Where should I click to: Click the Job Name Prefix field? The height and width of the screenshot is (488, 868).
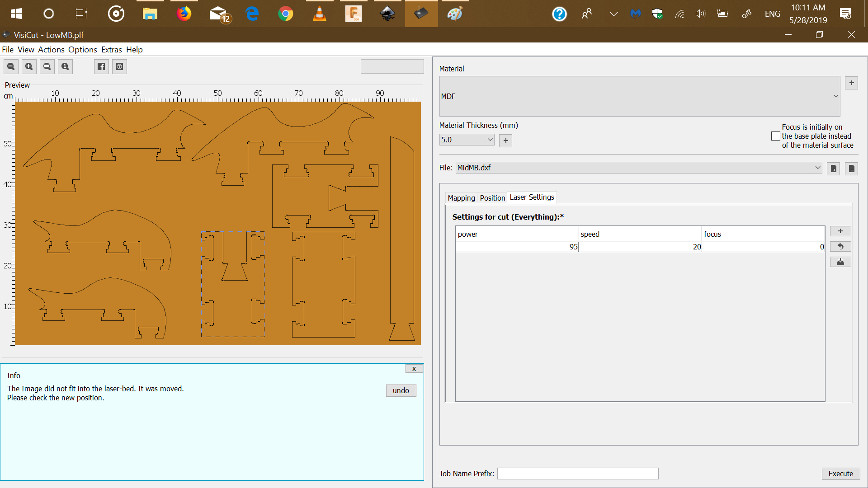(x=577, y=474)
